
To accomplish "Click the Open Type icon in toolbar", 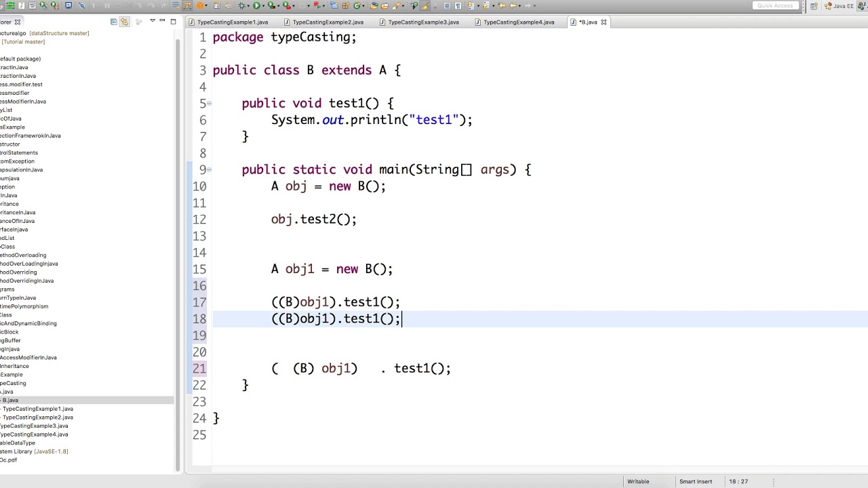I will (x=374, y=5).
